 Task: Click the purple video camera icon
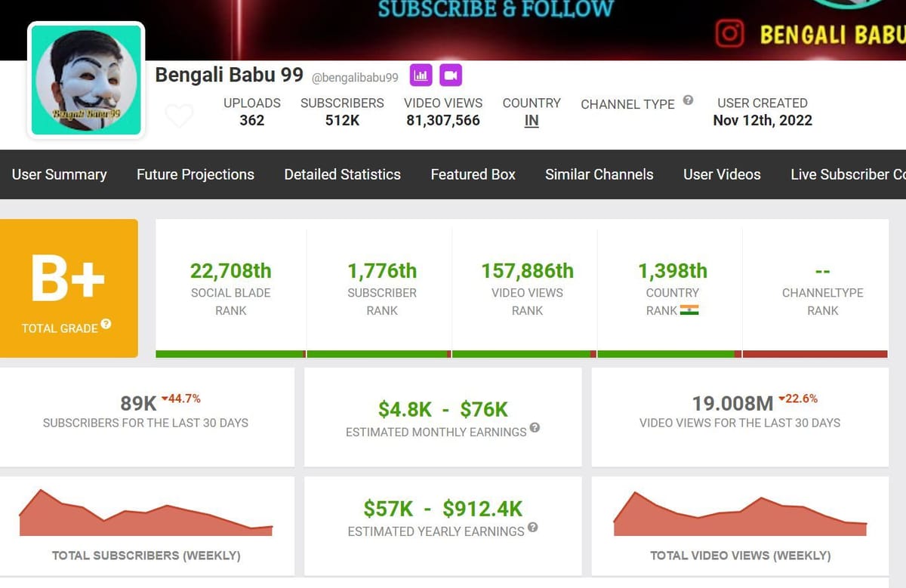coord(451,75)
